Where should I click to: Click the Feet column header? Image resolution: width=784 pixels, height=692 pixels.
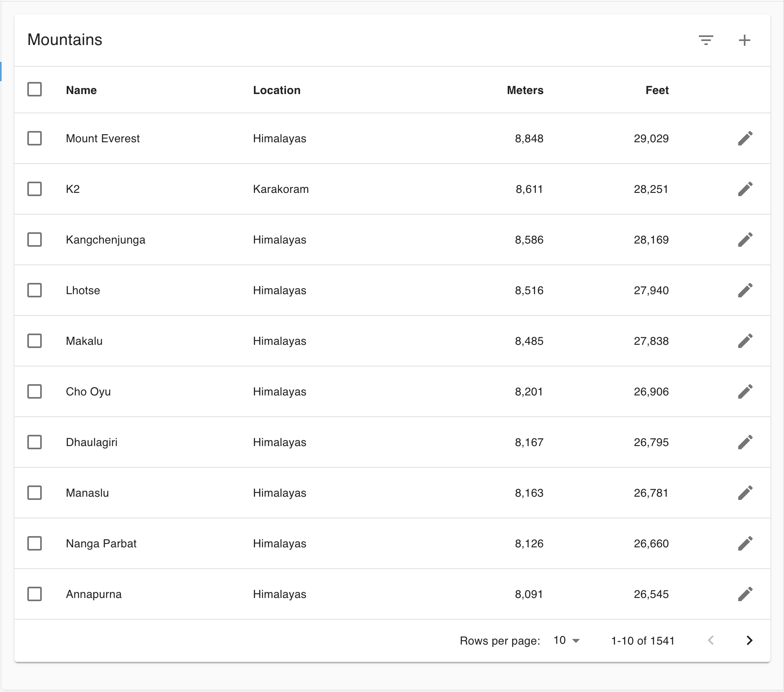pyautogui.click(x=657, y=90)
